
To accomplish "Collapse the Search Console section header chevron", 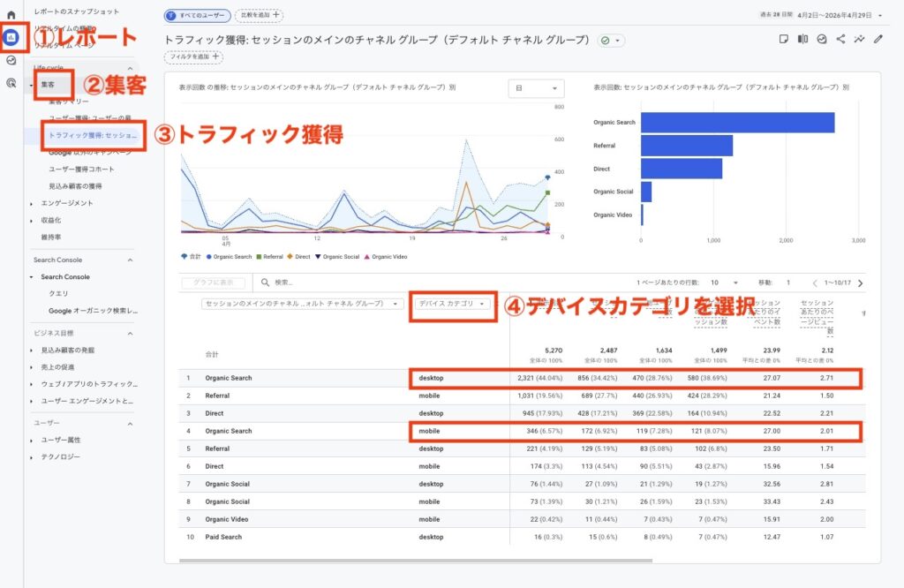I will point(130,260).
